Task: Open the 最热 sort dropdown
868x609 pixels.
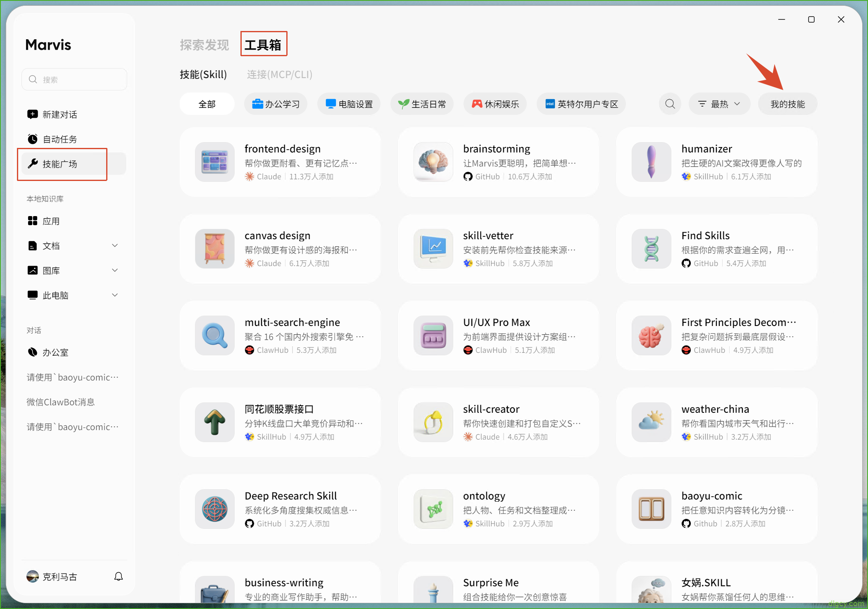Action: coord(720,104)
